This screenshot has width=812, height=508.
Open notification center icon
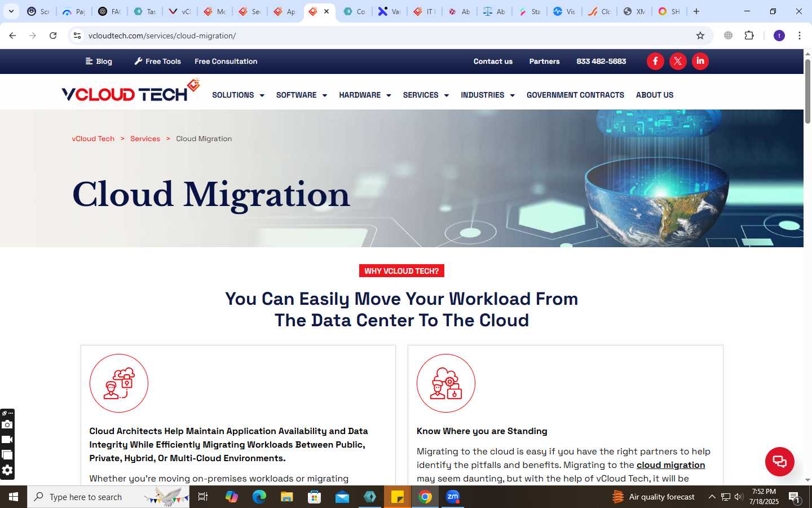[795, 497]
